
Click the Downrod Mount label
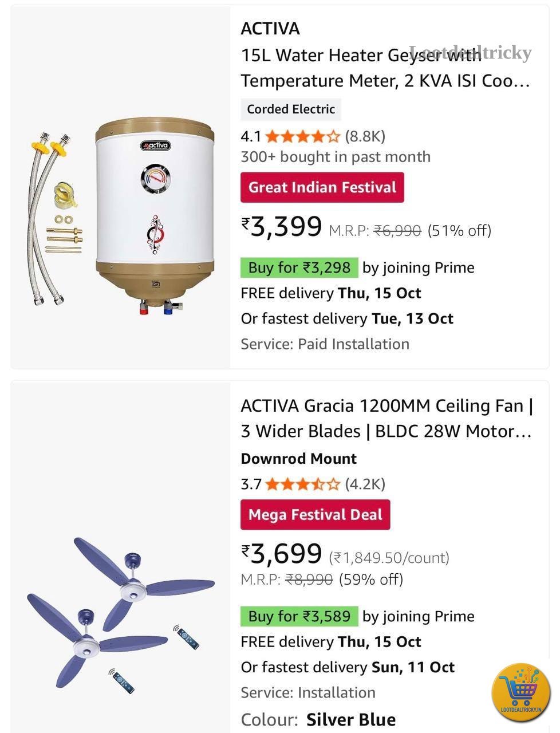click(299, 459)
